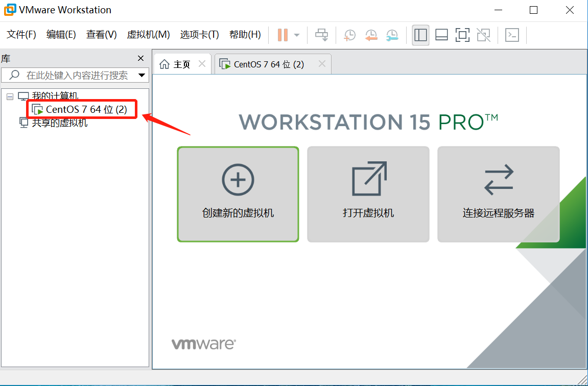Click the VMware Workstation title bar app icon
588x386 pixels.
9,9
